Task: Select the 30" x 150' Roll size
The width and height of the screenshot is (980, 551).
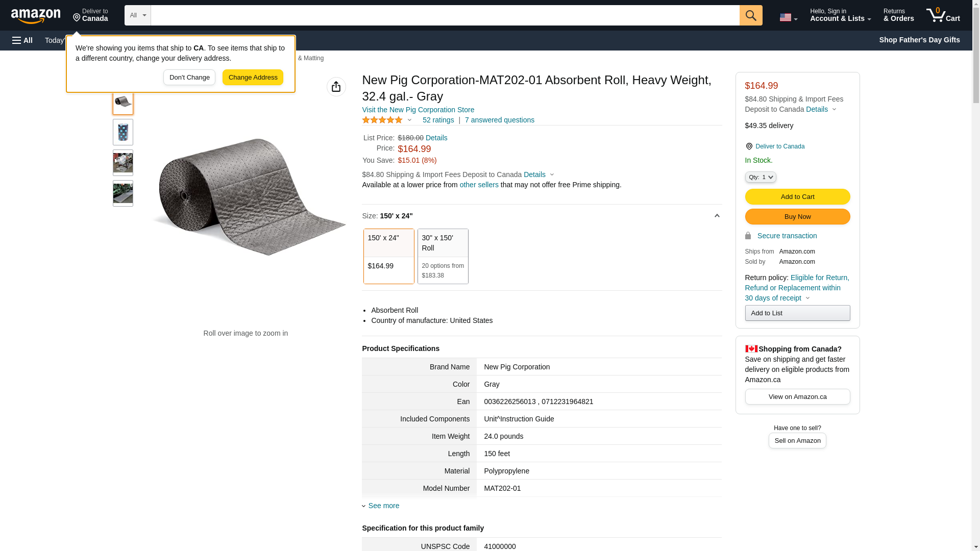Action: tap(443, 256)
